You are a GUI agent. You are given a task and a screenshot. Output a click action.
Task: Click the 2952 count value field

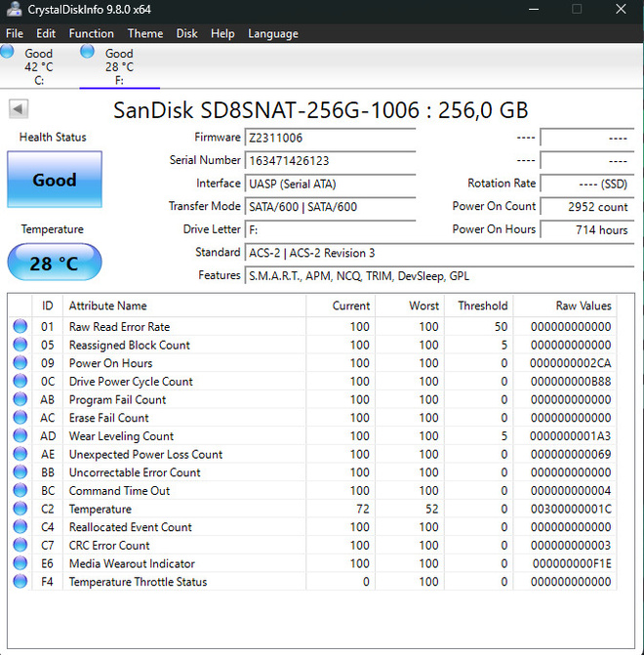tap(587, 206)
